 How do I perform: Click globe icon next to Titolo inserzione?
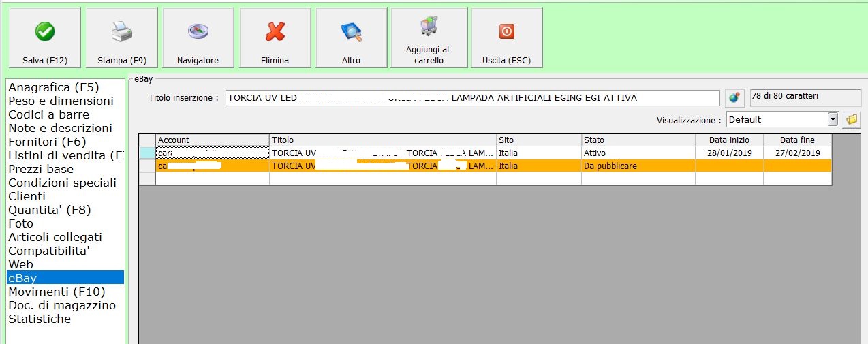734,98
